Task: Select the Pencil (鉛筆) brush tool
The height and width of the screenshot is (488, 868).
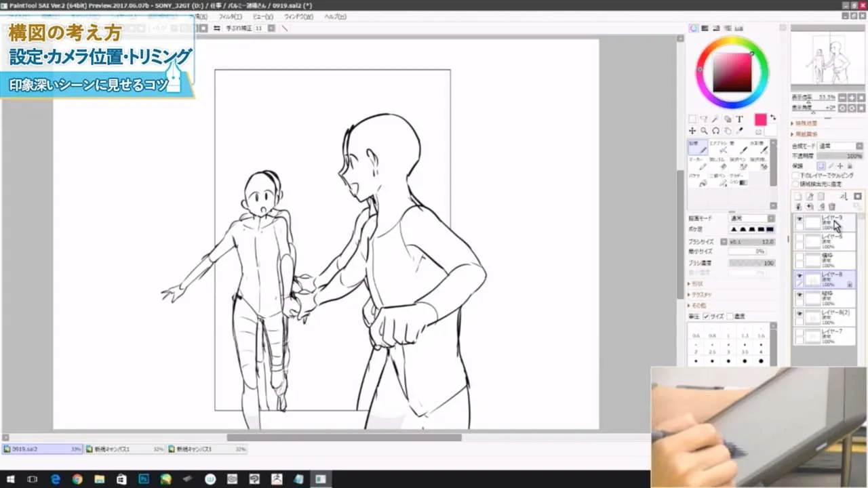Action: 698,150
